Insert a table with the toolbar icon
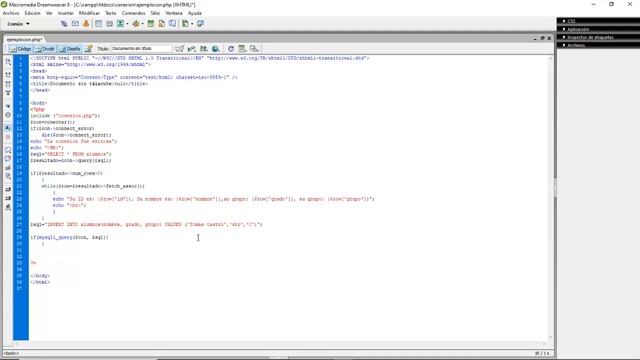The image size is (640, 360). coord(98,24)
